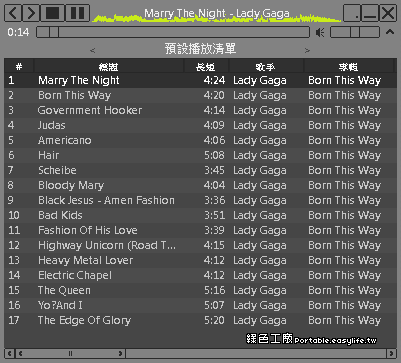Mute the audio with speaker icon

pyautogui.click(x=320, y=32)
